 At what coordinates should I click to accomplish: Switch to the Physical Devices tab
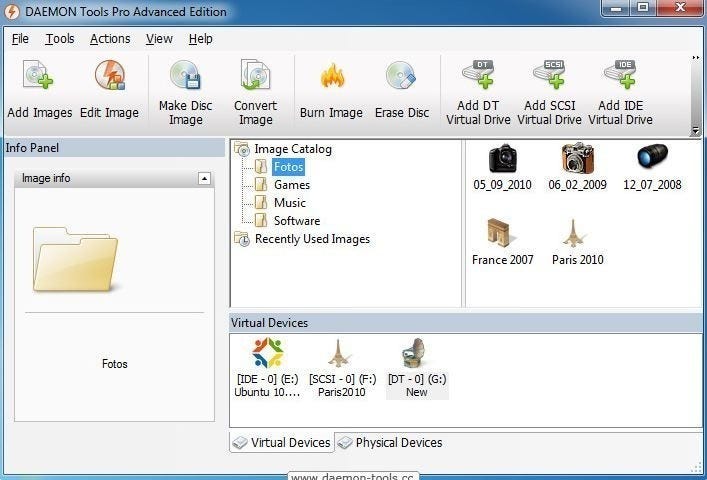pos(390,443)
